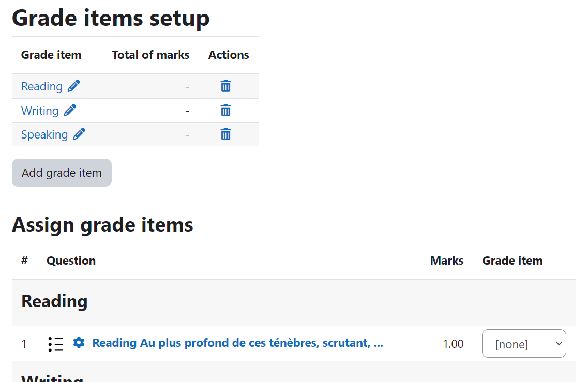Click the dropdown arrow on the grade item selector
Screen dimensions: 588x382
(559, 344)
